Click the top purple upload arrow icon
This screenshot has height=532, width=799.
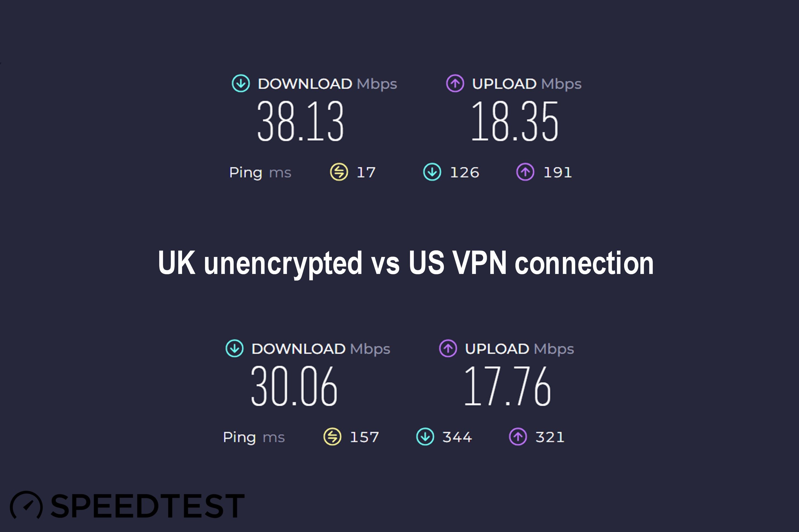pyautogui.click(x=455, y=84)
